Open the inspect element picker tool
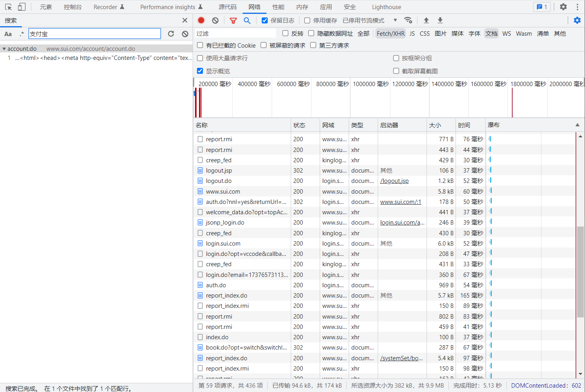Screen dimensions: 585x392 8,7
